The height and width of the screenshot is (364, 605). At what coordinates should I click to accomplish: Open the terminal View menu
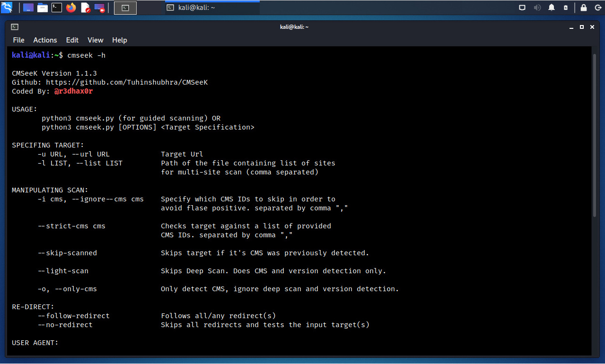coord(96,40)
